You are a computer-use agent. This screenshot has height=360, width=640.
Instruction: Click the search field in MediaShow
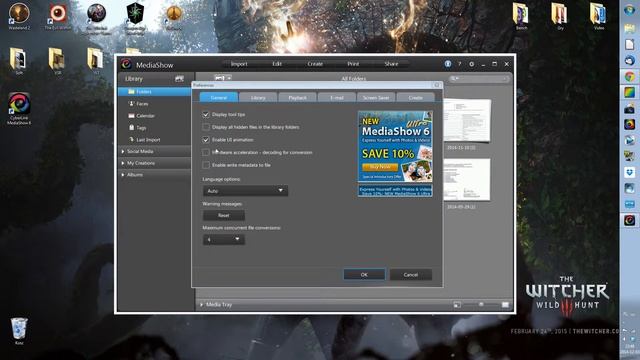(x=479, y=78)
